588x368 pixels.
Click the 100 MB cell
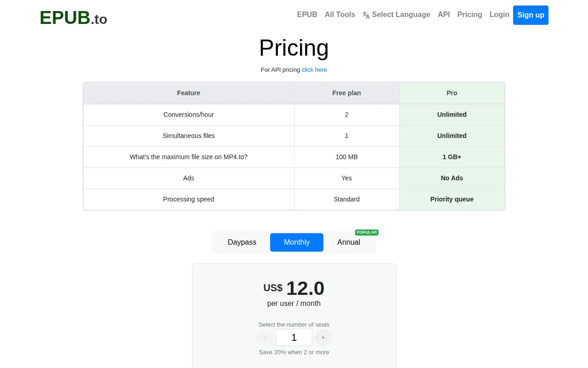347,157
